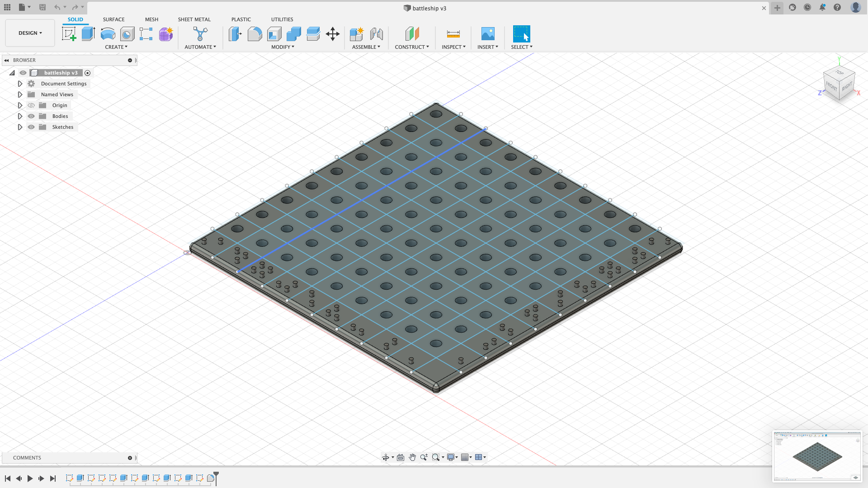Click the TOP face of ViewCube

click(840, 73)
